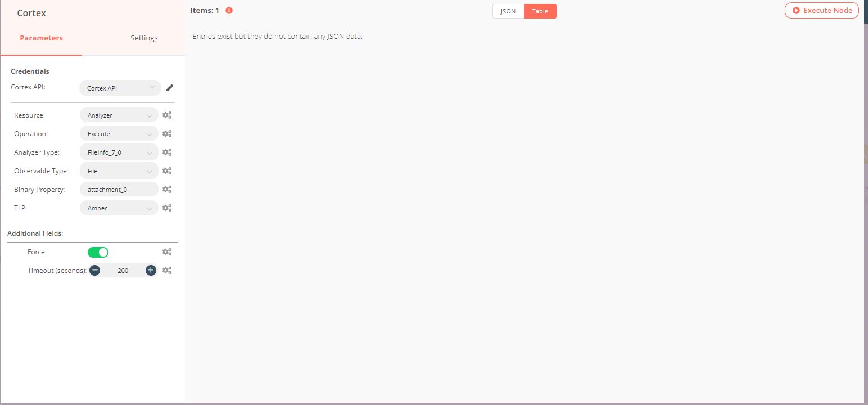Click the 'Entries exist' message text
868x405 pixels.
278,37
